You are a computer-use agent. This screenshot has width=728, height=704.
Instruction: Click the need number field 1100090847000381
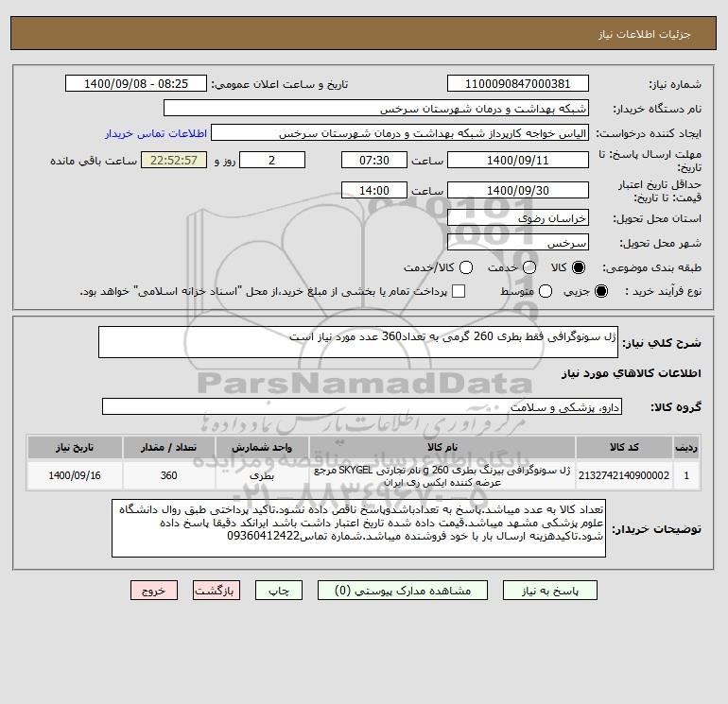point(518,83)
